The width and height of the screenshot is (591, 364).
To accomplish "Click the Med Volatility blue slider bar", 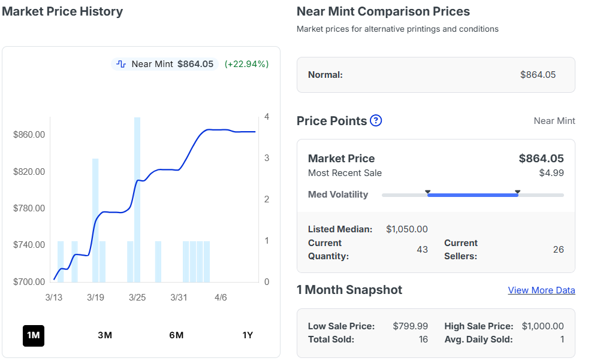I will (472, 195).
